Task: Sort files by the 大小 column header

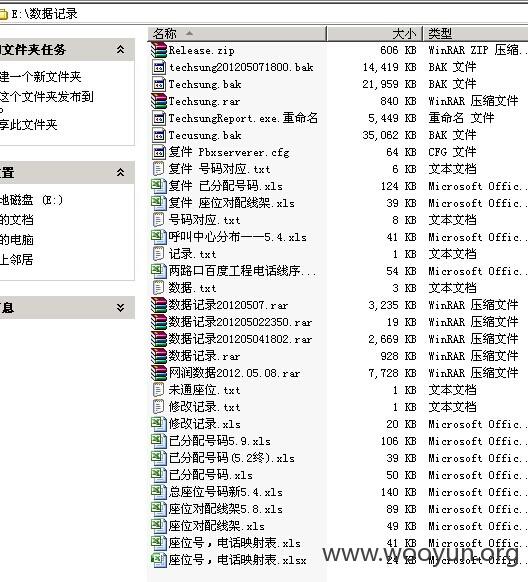Action: (x=374, y=34)
